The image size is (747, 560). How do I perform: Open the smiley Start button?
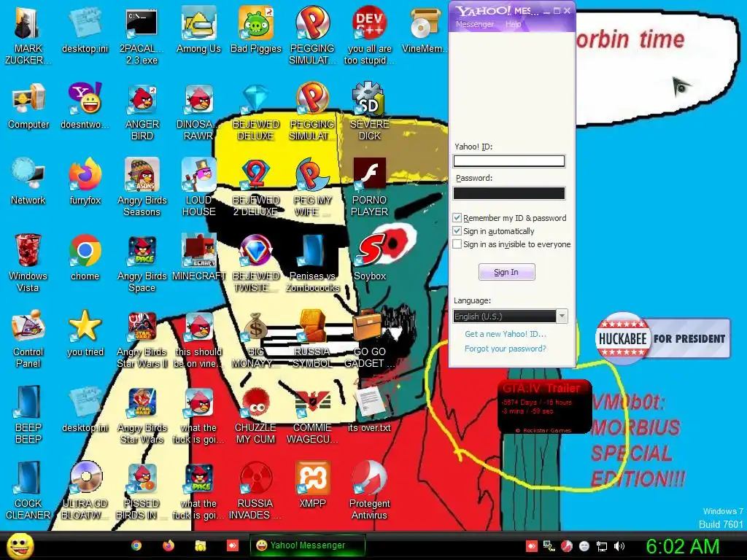pos(20,545)
